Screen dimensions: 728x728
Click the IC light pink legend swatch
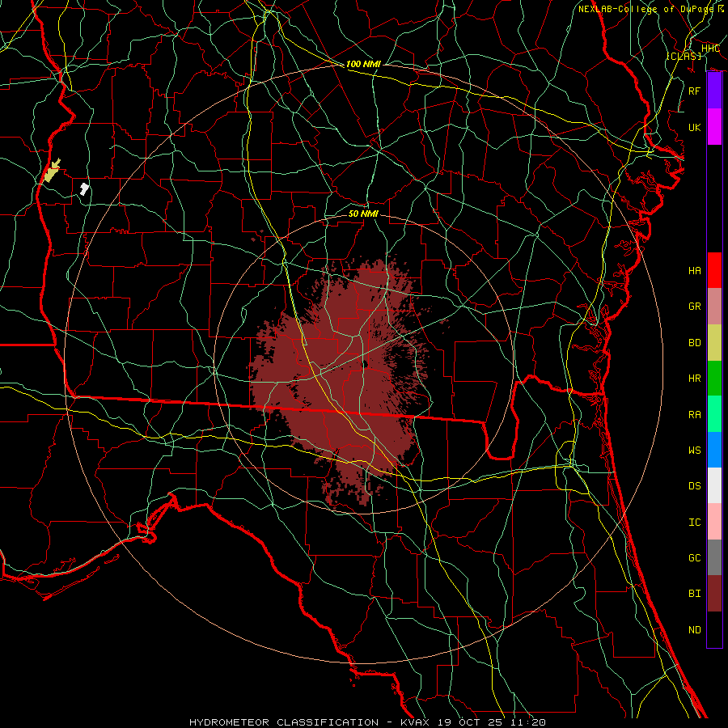pos(714,522)
